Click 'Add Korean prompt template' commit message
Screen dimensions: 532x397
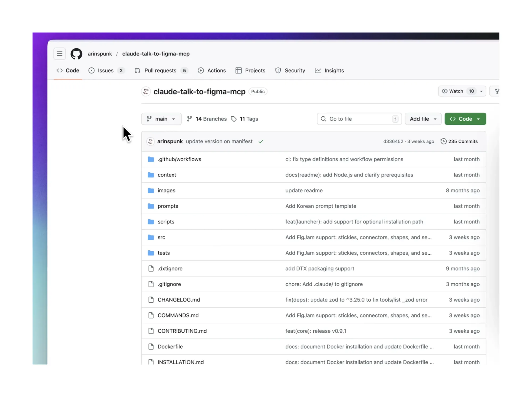[321, 206]
